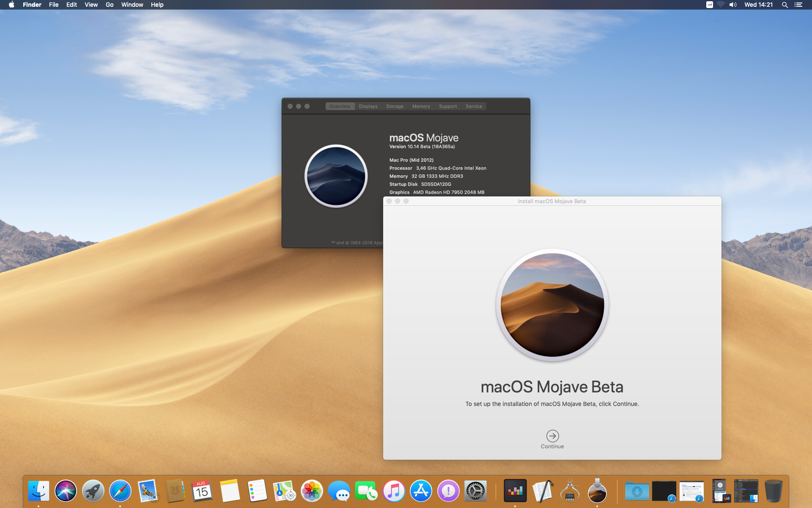Launch Safari from the Dock

click(120, 491)
